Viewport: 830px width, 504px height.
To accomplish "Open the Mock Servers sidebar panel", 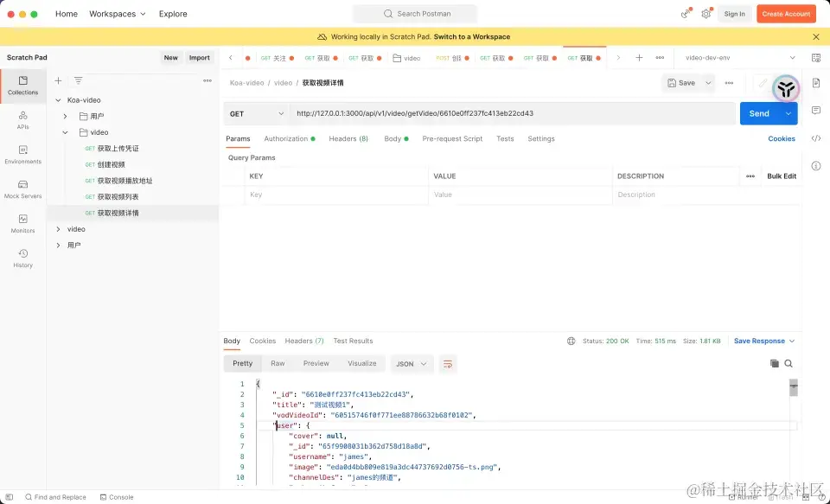I will (x=22, y=189).
